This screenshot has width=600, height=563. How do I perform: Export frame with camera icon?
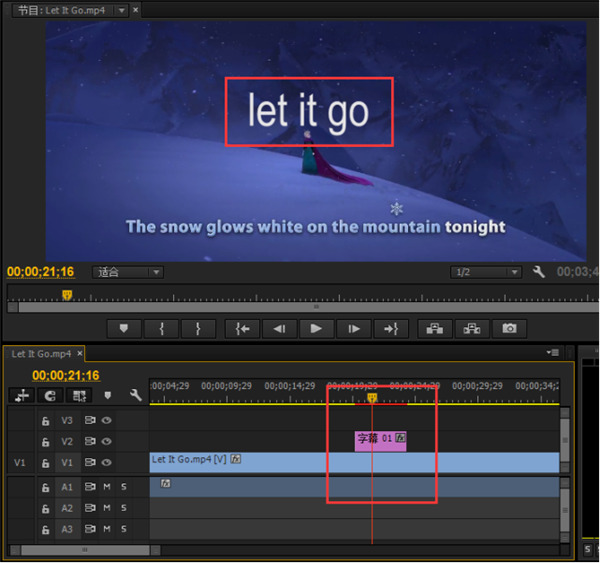coord(509,328)
